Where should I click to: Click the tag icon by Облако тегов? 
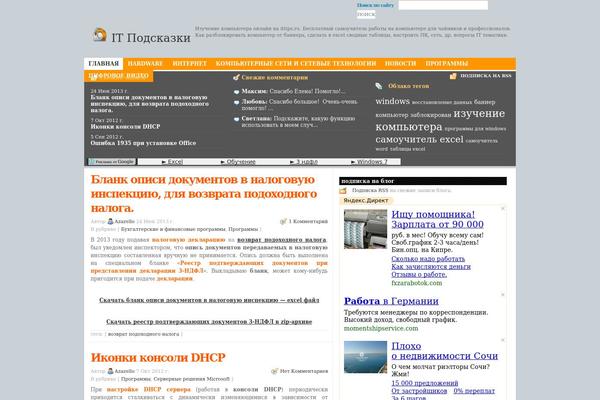click(x=379, y=86)
